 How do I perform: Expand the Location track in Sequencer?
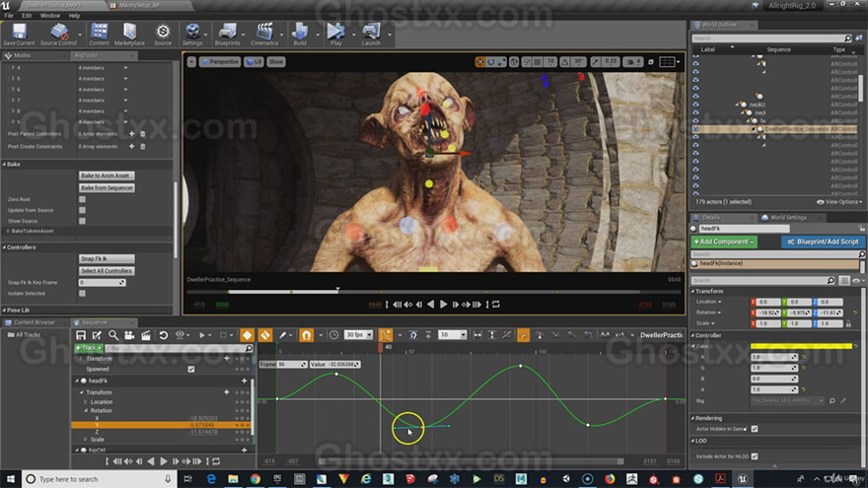point(86,402)
